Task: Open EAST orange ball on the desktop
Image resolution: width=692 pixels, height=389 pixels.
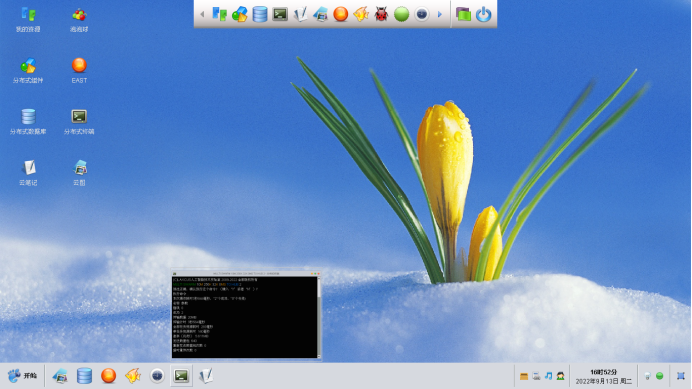Action: tap(79, 71)
